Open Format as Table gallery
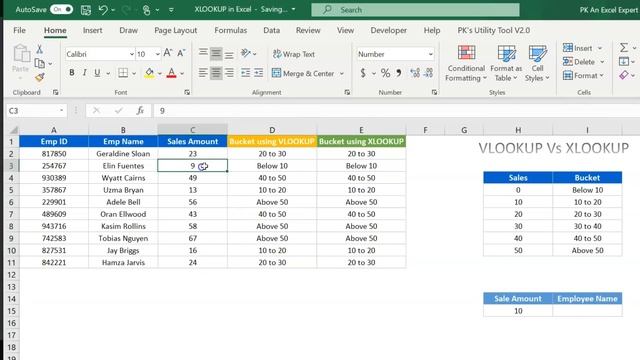This screenshot has width=640, height=360. coord(506,63)
